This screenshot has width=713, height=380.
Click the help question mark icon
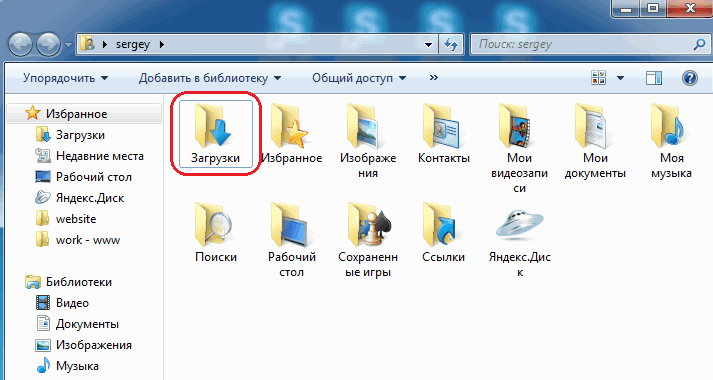click(x=689, y=78)
